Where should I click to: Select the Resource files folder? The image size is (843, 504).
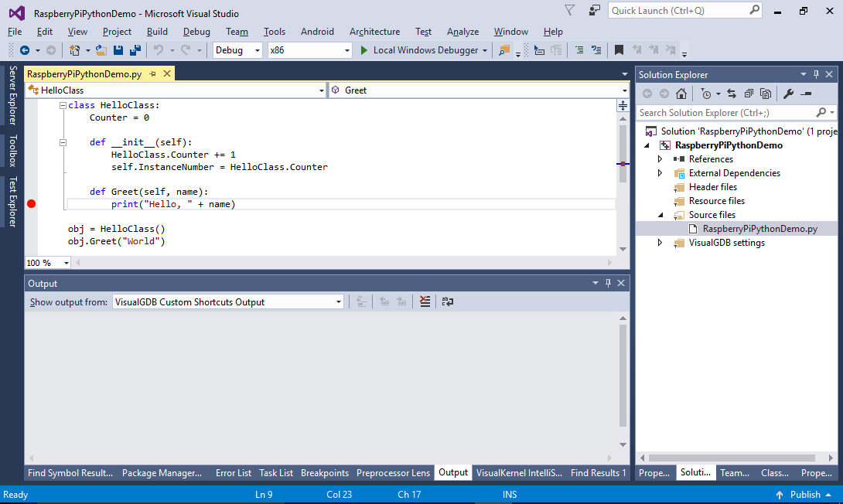point(717,201)
